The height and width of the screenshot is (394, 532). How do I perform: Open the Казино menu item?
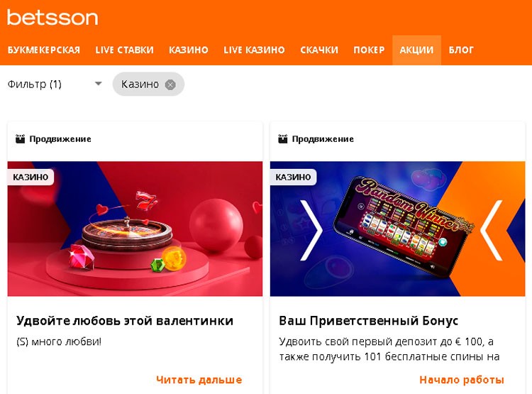tap(189, 50)
